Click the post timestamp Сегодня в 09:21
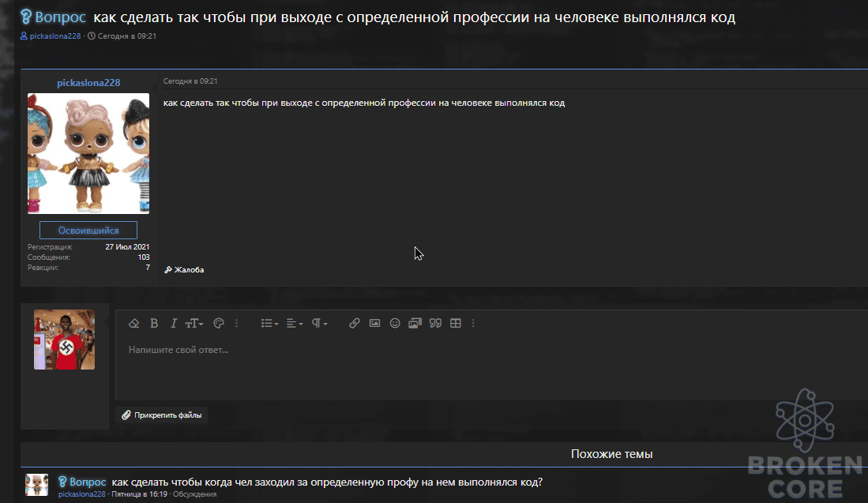The image size is (868, 503). pos(190,81)
